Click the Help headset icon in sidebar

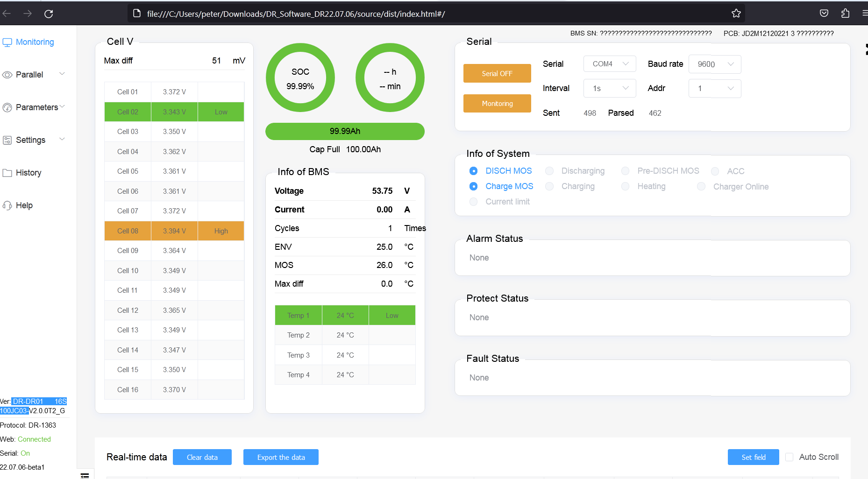[7, 205]
